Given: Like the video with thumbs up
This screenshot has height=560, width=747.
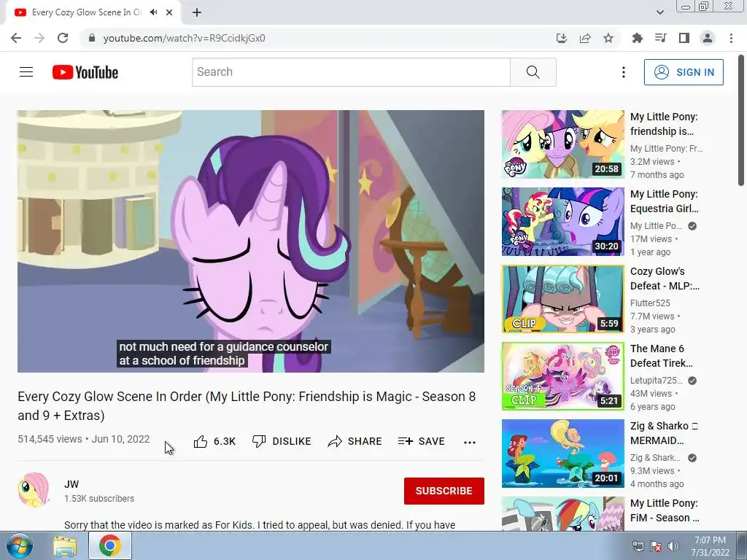Looking at the screenshot, I should point(214,441).
